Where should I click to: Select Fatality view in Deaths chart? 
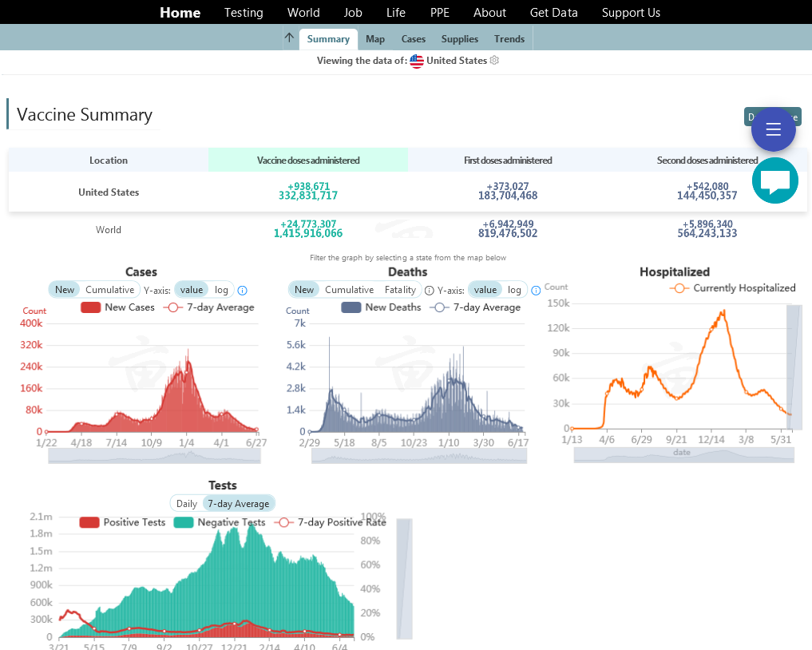coord(400,290)
